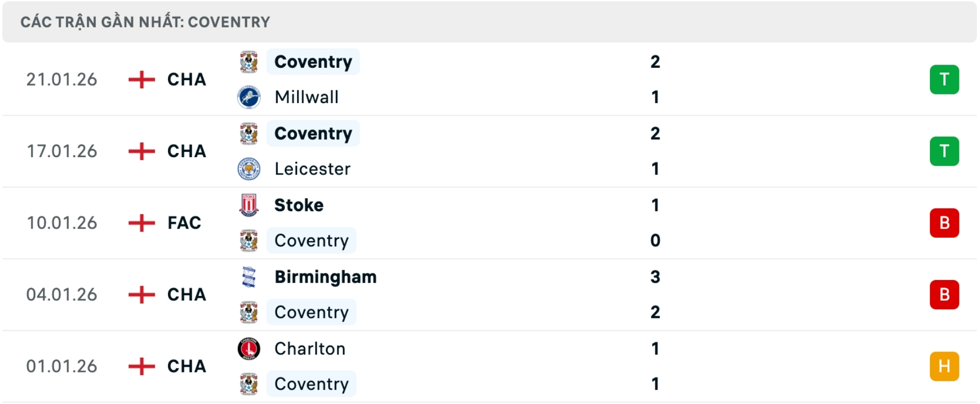Click the Leicester City club crest

(x=250, y=168)
